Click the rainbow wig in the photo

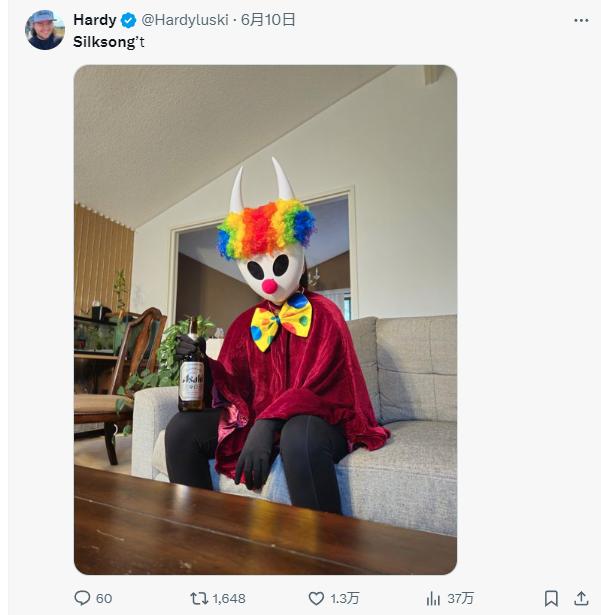266,229
